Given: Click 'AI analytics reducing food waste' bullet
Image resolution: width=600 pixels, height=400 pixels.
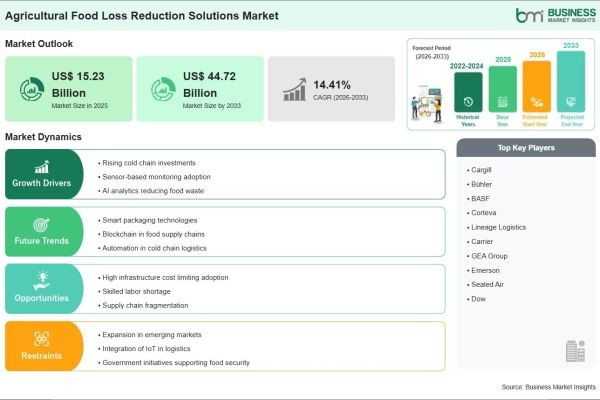Looking at the screenshot, I should [151, 191].
